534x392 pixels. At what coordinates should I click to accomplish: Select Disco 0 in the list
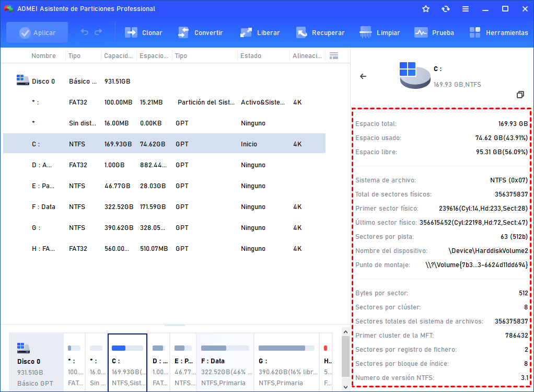(x=43, y=82)
